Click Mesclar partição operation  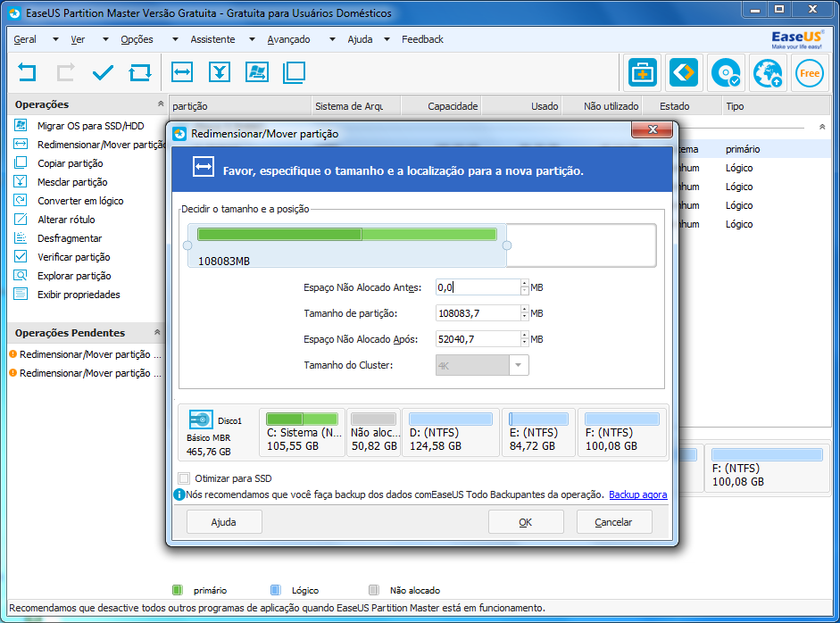(x=72, y=182)
